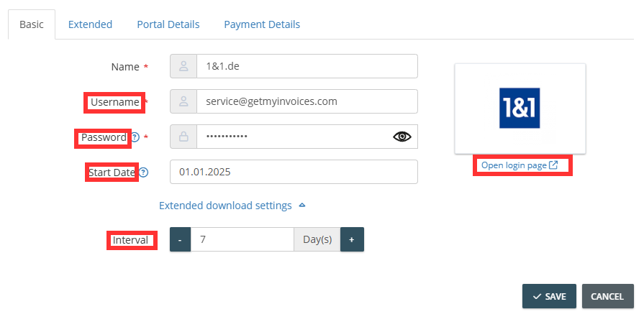
Task: Decrease the interval with the minus button
Action: coord(181,239)
